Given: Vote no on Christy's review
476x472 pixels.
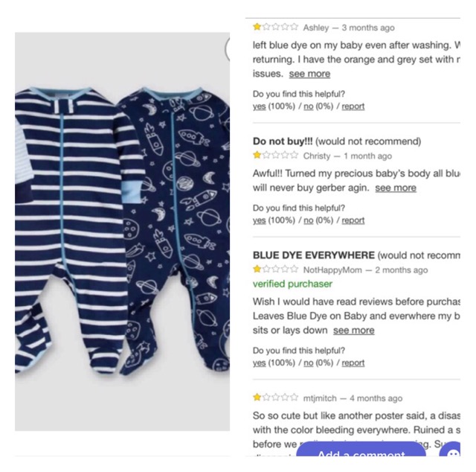Looking at the screenshot, I should pyautogui.click(x=309, y=220).
